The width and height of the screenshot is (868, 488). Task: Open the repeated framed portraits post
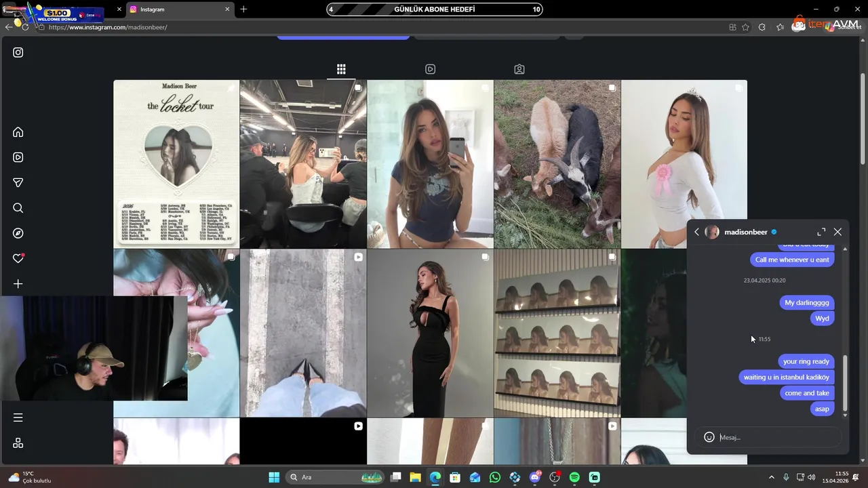coord(557,333)
